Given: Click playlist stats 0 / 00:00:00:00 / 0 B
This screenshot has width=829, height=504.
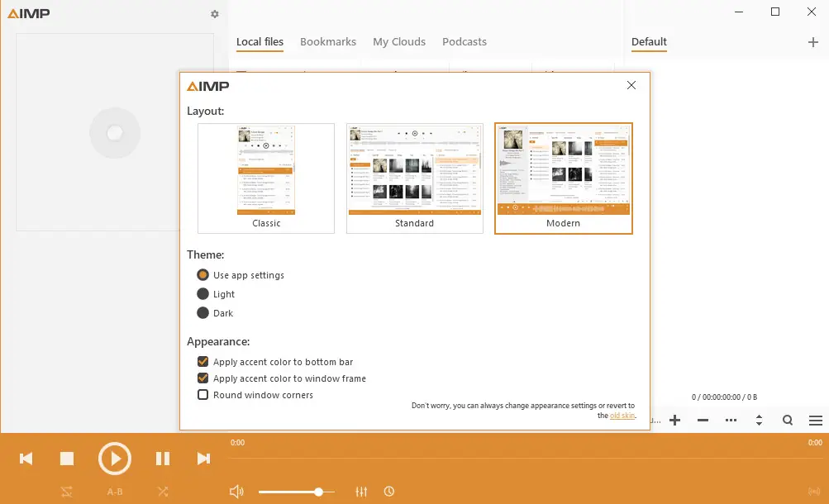Looking at the screenshot, I should pos(724,397).
